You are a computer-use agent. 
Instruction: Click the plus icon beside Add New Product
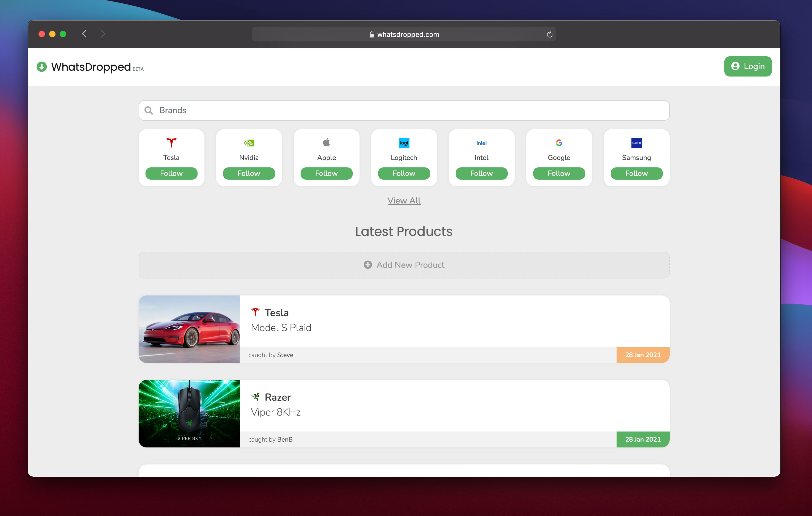point(368,265)
